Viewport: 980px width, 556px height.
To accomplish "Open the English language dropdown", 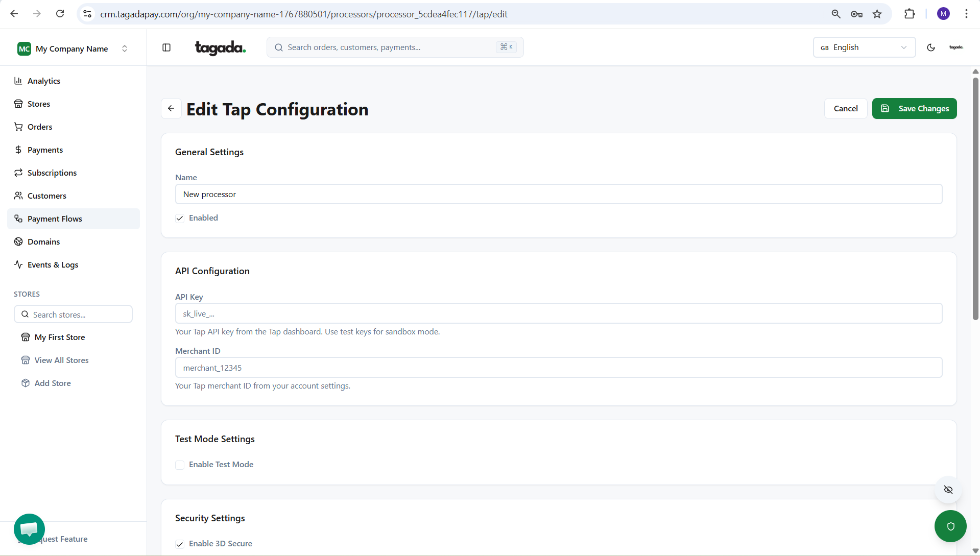I will (864, 47).
